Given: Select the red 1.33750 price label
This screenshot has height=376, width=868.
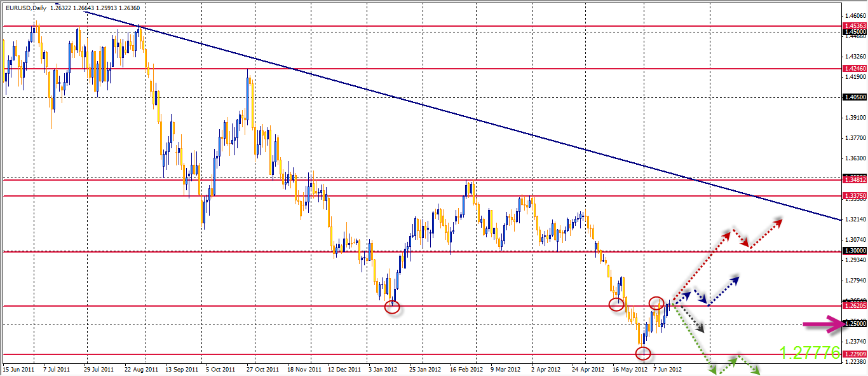Looking at the screenshot, I should tap(854, 196).
